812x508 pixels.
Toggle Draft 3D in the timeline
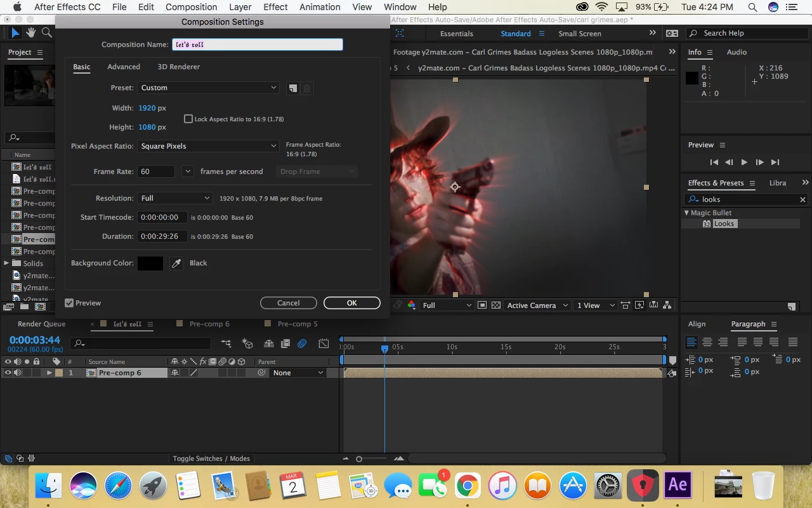point(247,344)
